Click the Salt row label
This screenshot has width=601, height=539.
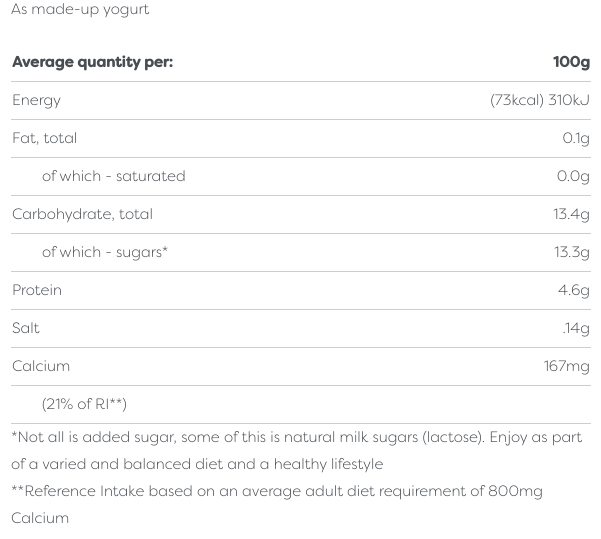click(26, 328)
